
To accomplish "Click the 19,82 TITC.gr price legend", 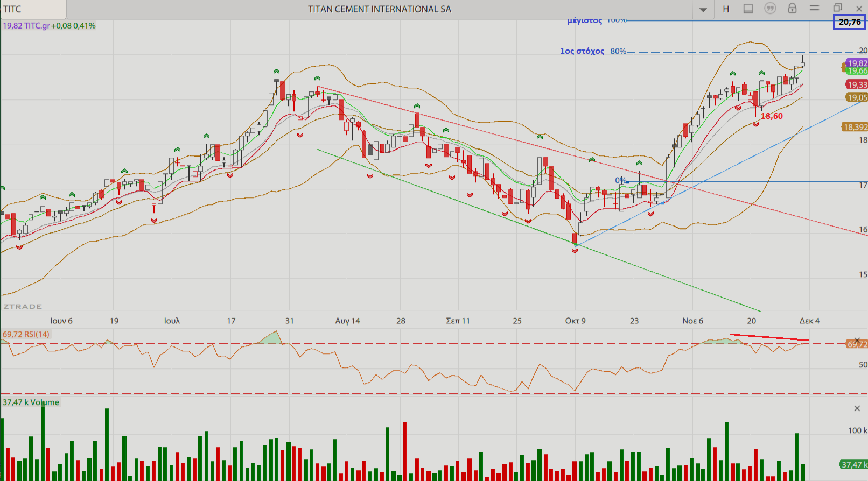I will click(49, 26).
